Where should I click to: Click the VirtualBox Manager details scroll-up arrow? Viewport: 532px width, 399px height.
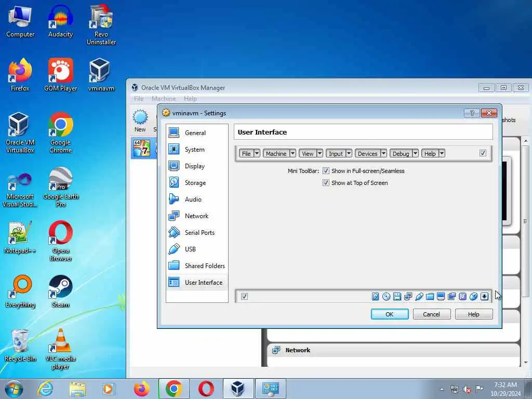[x=526, y=141]
